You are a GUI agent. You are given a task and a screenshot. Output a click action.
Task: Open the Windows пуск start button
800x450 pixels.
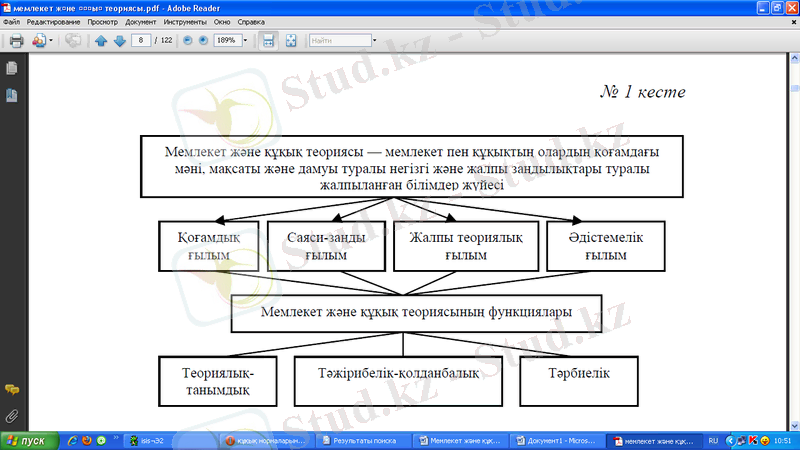click(x=30, y=441)
